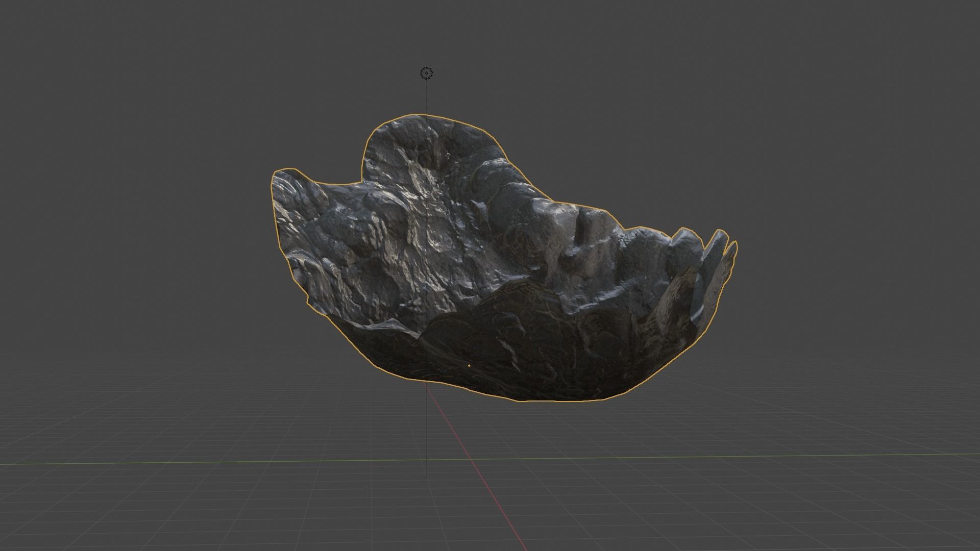Select the point light object above the rock
Screen dimensions: 980x551
click(426, 73)
